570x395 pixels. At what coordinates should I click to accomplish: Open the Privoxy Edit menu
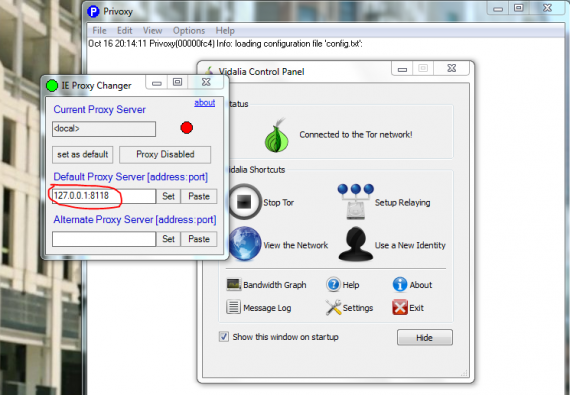point(124,31)
